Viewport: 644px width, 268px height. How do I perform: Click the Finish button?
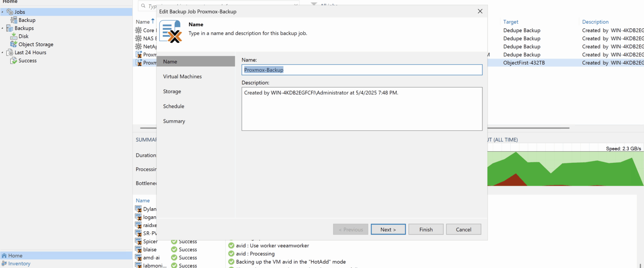[x=426, y=229]
